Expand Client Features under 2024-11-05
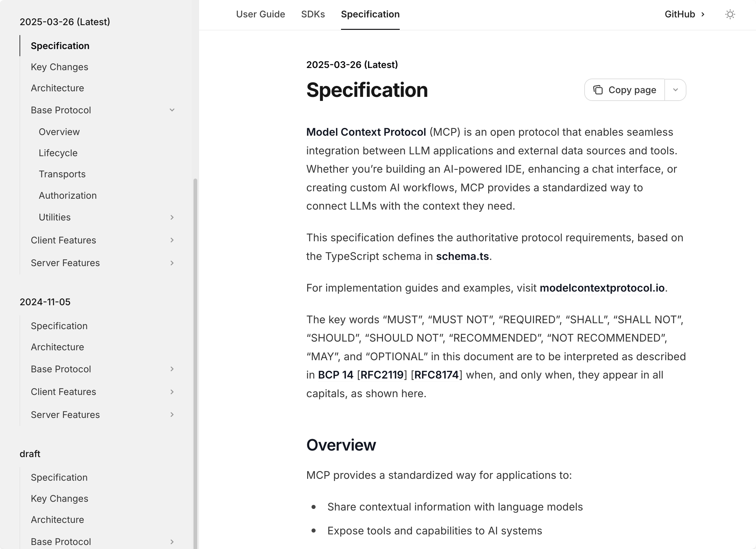Image resolution: width=756 pixels, height=549 pixels. [x=172, y=392]
